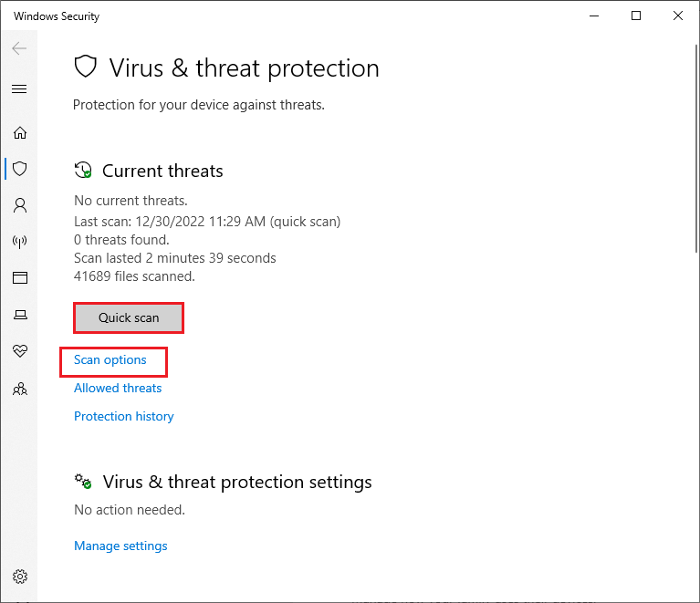Viewport: 700px width, 603px height.
Task: Open Settings gear in the sidebar
Action: [20, 577]
